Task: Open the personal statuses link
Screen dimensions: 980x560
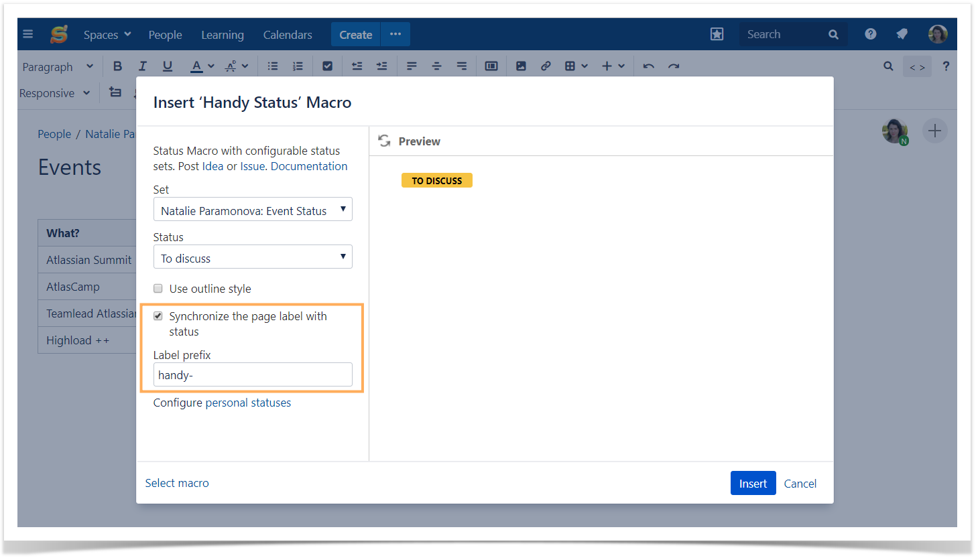Action: pos(248,403)
